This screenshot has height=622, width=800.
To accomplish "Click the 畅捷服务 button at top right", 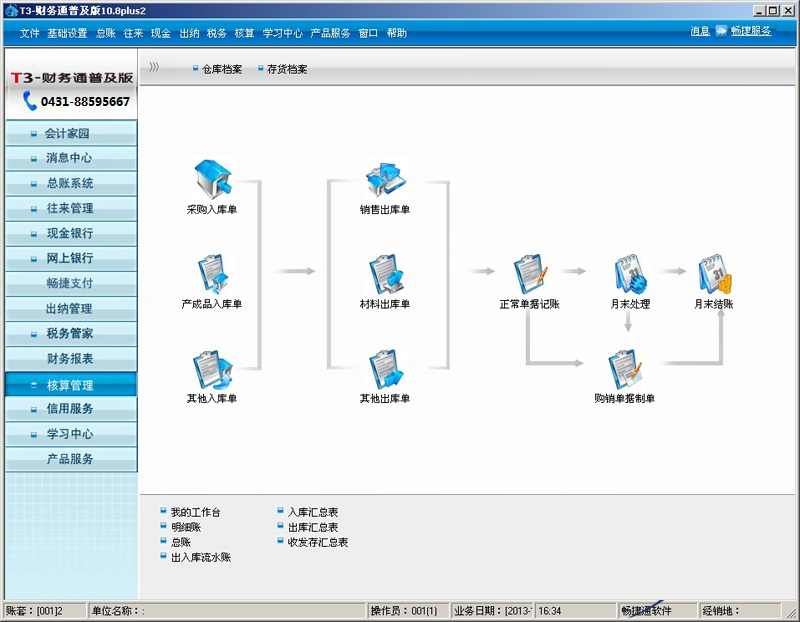I will tap(750, 31).
